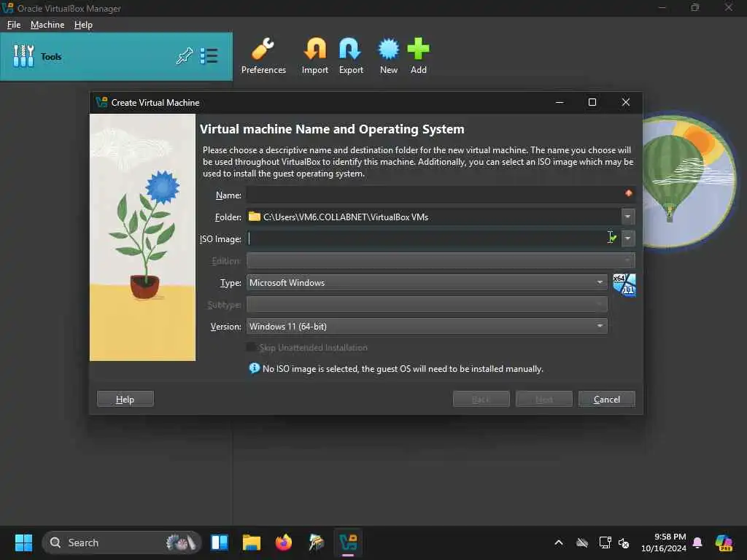The width and height of the screenshot is (747, 560).
Task: Open the Windows Start menu
Action: pyautogui.click(x=23, y=542)
